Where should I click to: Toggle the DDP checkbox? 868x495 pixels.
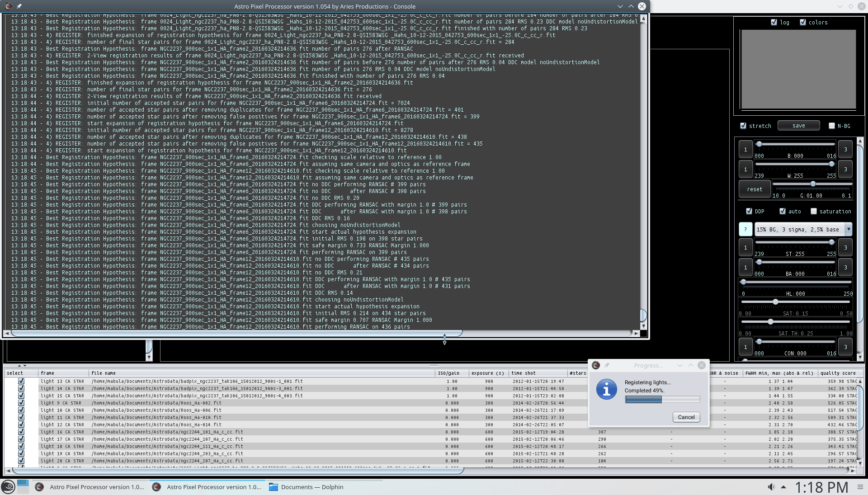click(749, 211)
